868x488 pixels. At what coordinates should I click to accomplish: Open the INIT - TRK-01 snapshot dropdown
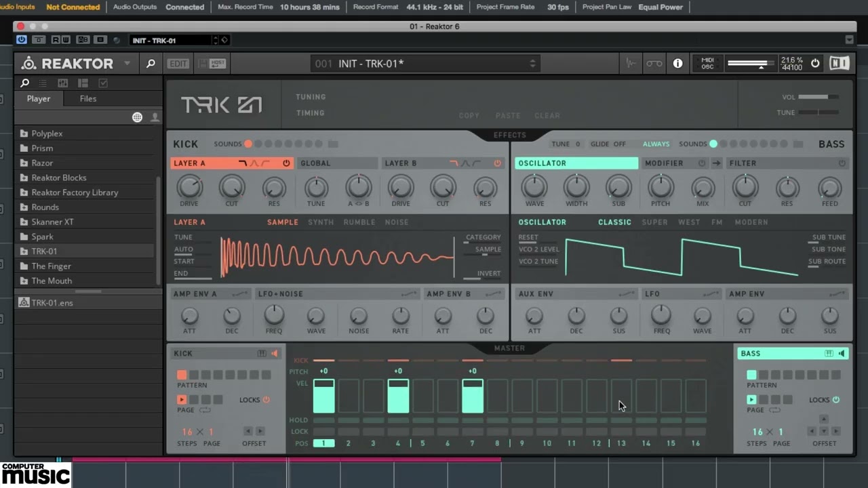click(425, 64)
